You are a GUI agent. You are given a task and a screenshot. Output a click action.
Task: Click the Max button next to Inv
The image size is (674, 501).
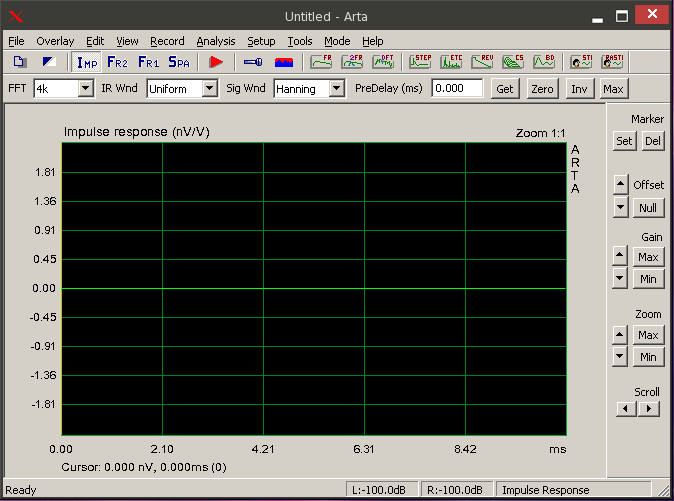point(613,89)
